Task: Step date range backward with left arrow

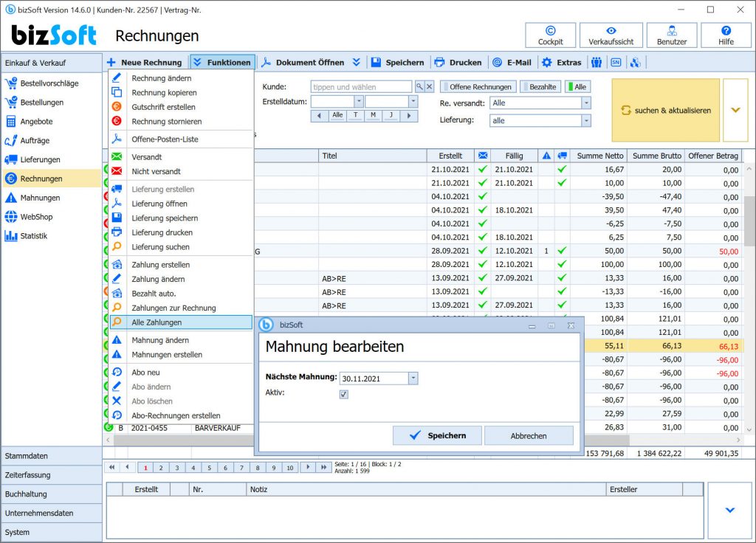Action: pyautogui.click(x=319, y=115)
